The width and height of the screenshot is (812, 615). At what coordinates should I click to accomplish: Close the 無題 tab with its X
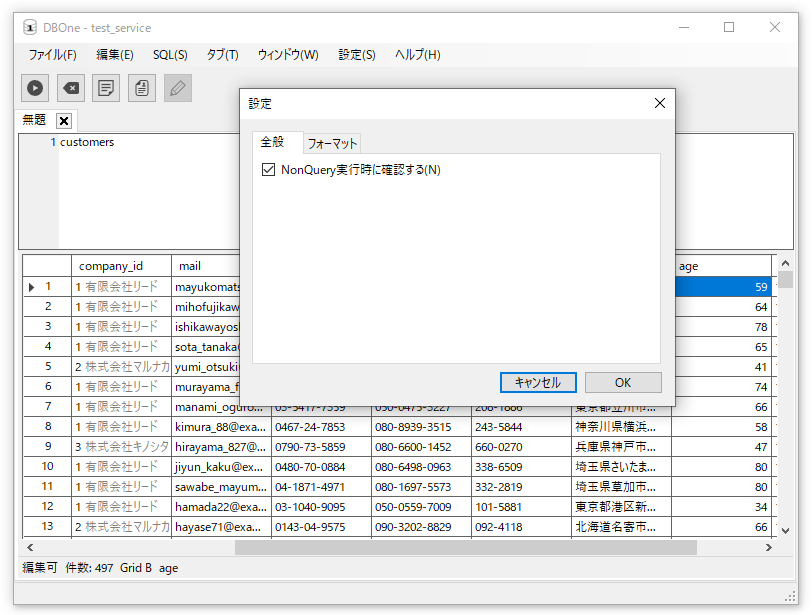pos(64,121)
